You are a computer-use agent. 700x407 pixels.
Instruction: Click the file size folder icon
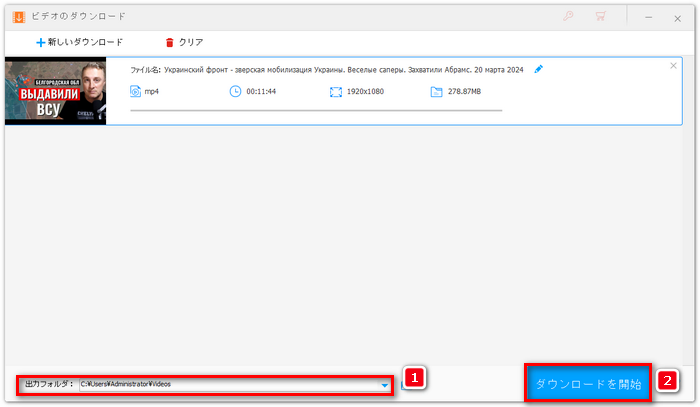coord(436,92)
